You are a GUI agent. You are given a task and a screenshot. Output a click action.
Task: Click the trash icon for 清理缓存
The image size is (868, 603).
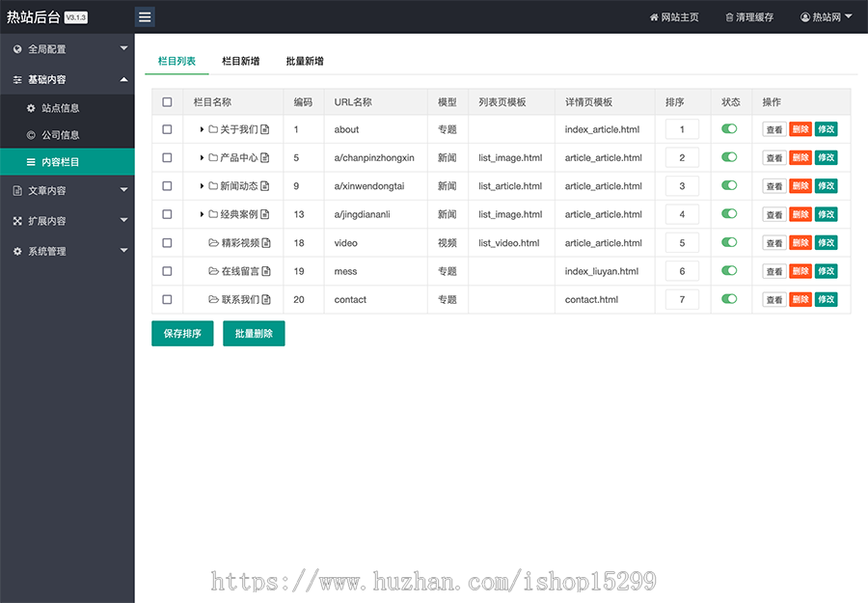[729, 17]
